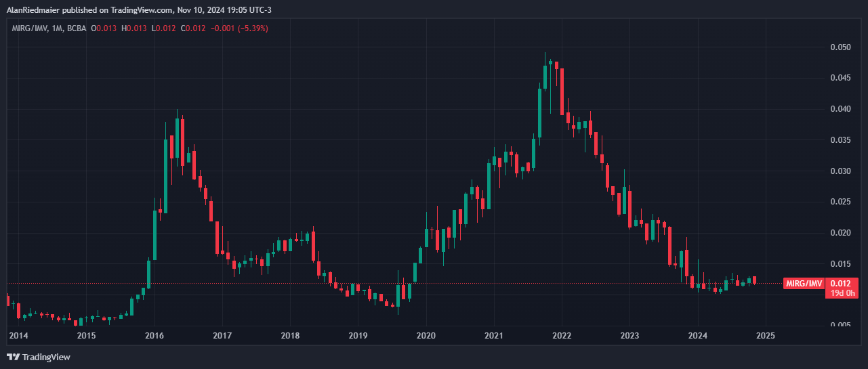Click the 2022 time axis label

click(x=562, y=335)
